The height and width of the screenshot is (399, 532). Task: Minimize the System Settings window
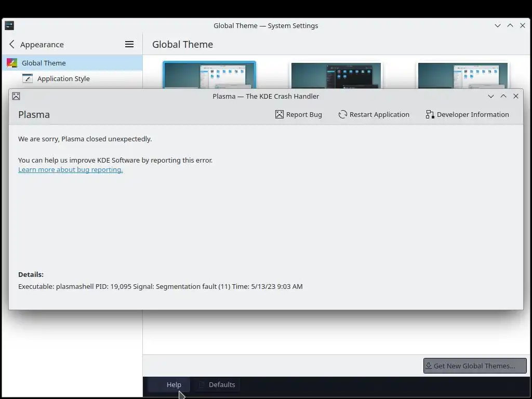(498, 26)
